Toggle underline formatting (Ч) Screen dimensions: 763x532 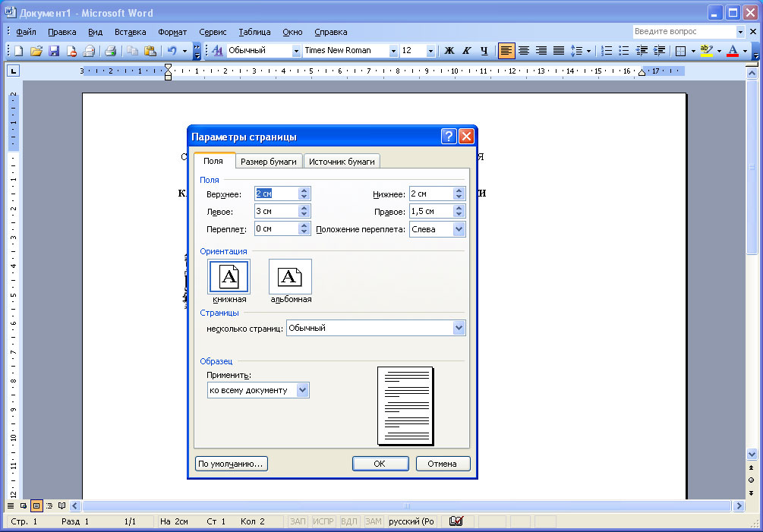pyautogui.click(x=484, y=51)
